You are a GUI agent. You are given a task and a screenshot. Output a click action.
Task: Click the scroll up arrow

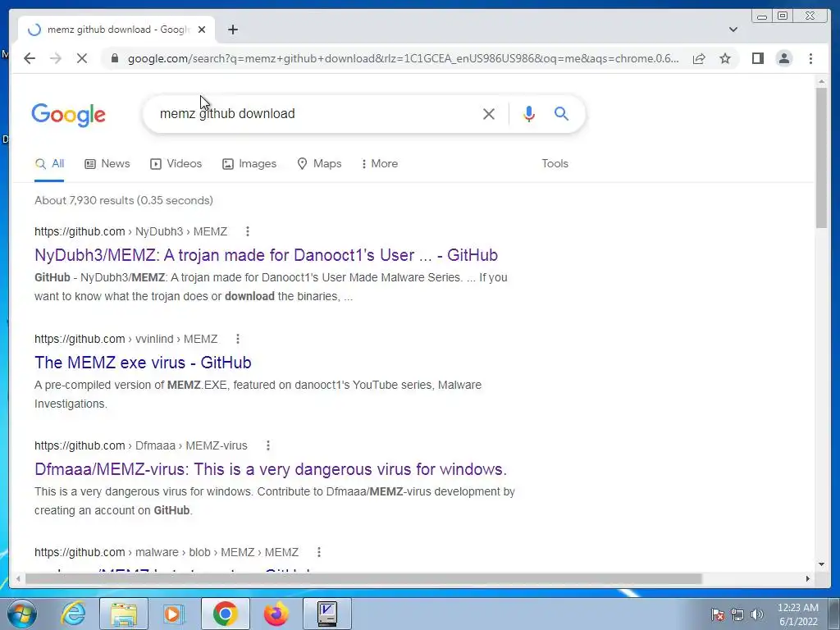821,81
